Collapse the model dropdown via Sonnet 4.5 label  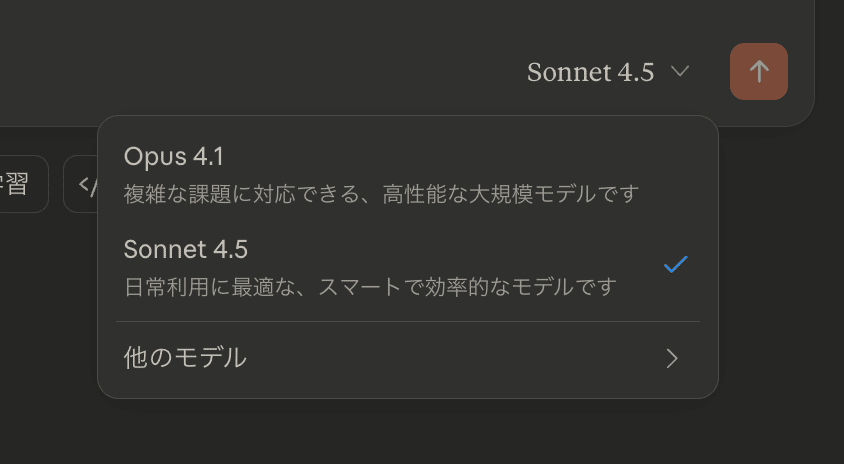pos(590,72)
